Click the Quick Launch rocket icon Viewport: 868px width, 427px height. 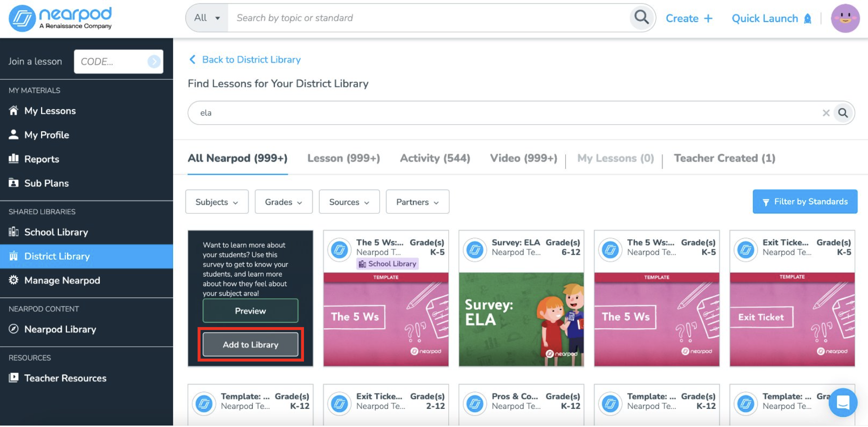pos(808,19)
